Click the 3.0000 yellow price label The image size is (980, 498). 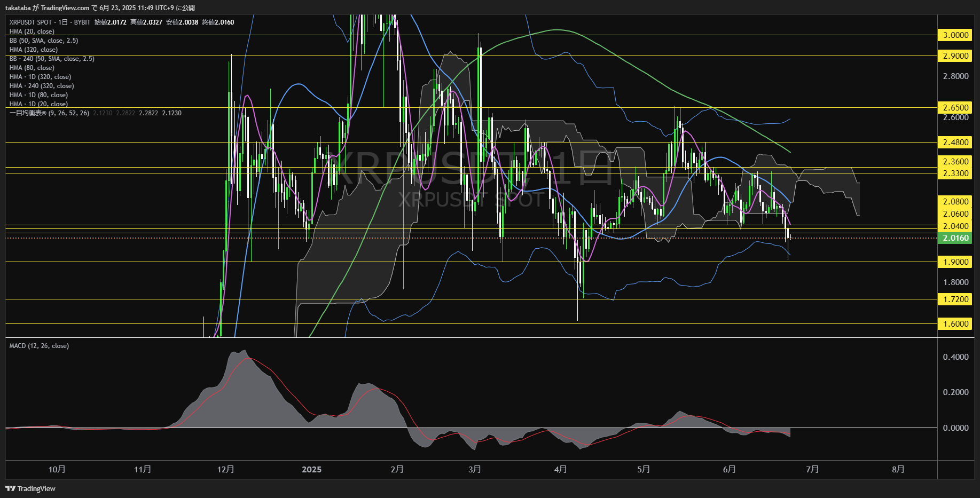tap(955, 35)
